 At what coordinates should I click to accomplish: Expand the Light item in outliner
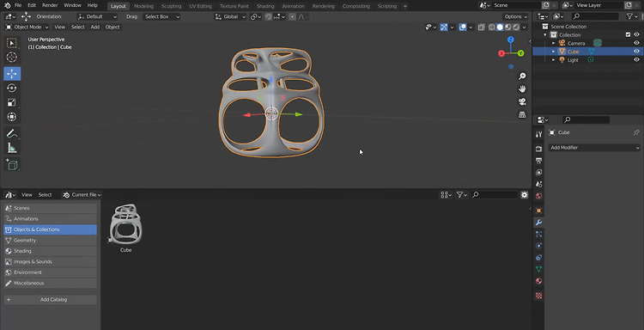(553, 59)
